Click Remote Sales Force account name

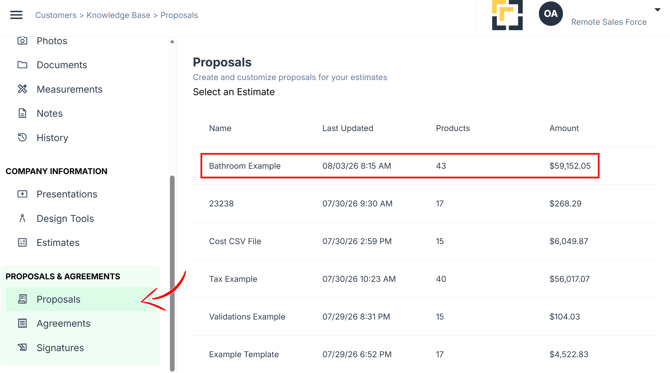[608, 22]
